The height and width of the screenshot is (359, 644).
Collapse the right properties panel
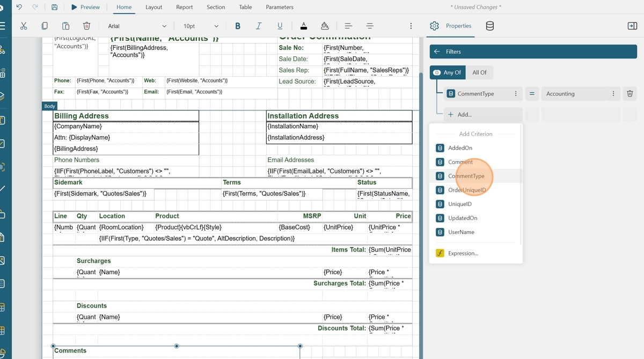pos(632,26)
